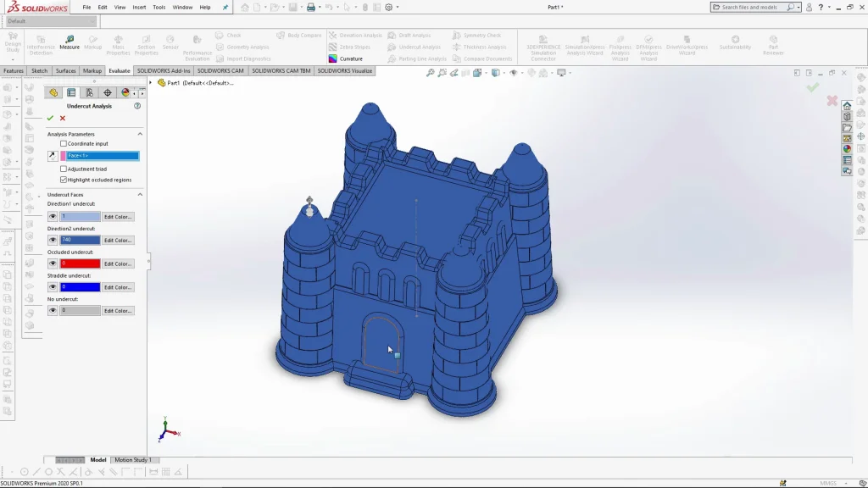The image size is (868, 488).
Task: Enable the Coordinate input checkbox
Action: click(x=64, y=144)
